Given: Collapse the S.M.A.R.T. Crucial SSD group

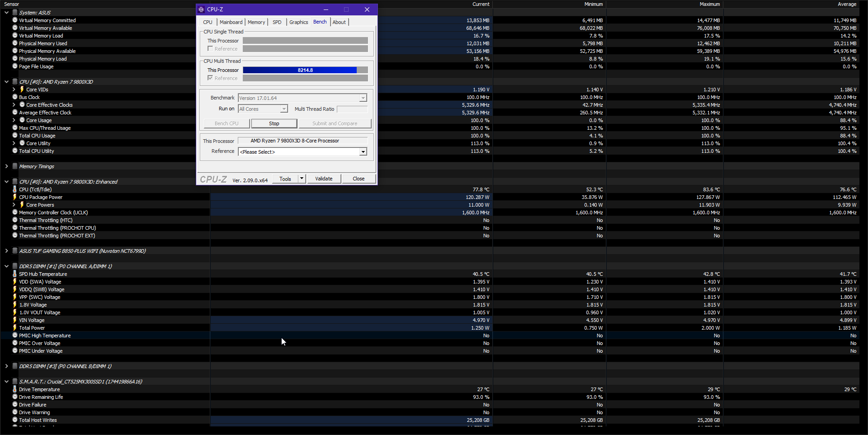Looking at the screenshot, I should [6, 382].
